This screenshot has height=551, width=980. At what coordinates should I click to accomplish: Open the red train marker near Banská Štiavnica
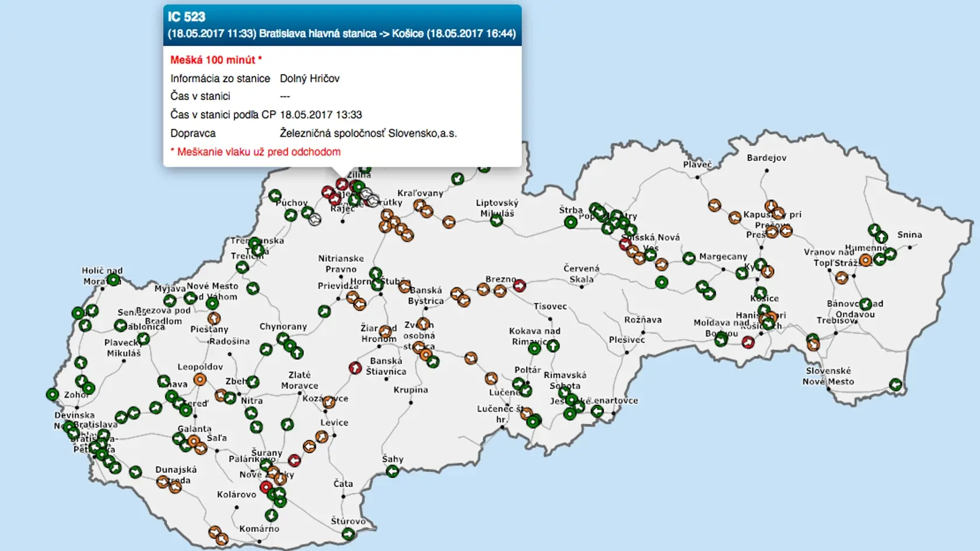coord(355,368)
